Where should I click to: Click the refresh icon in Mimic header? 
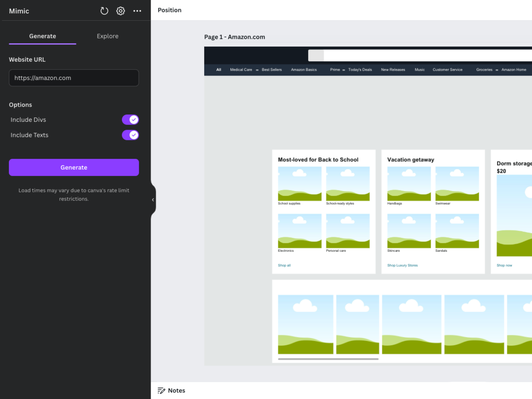click(104, 11)
